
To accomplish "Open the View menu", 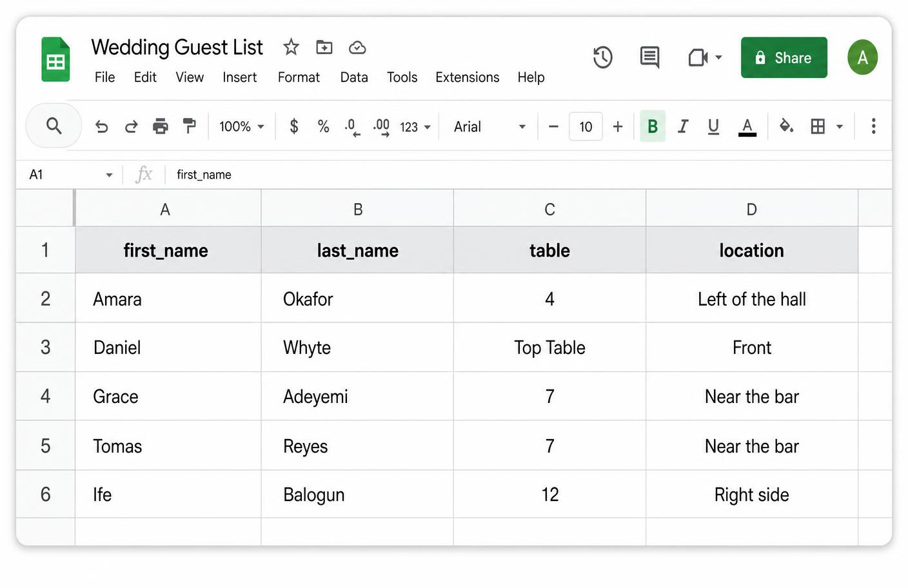I will tap(190, 77).
